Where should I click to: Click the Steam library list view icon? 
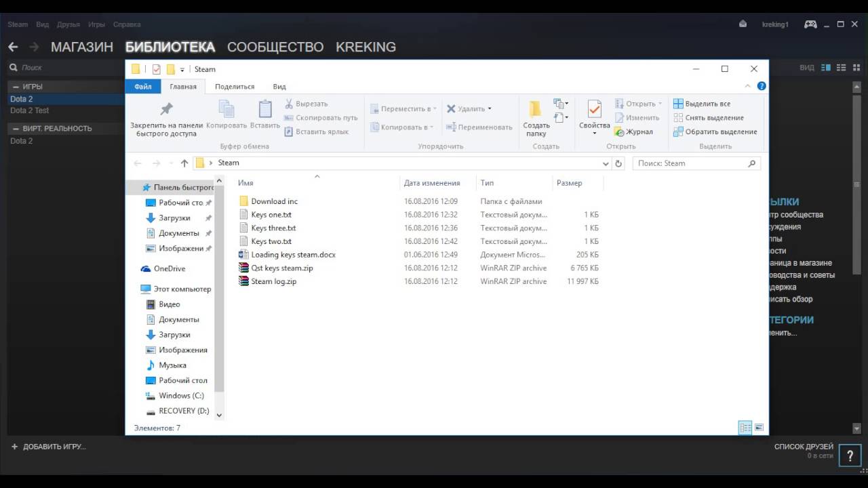coord(842,68)
